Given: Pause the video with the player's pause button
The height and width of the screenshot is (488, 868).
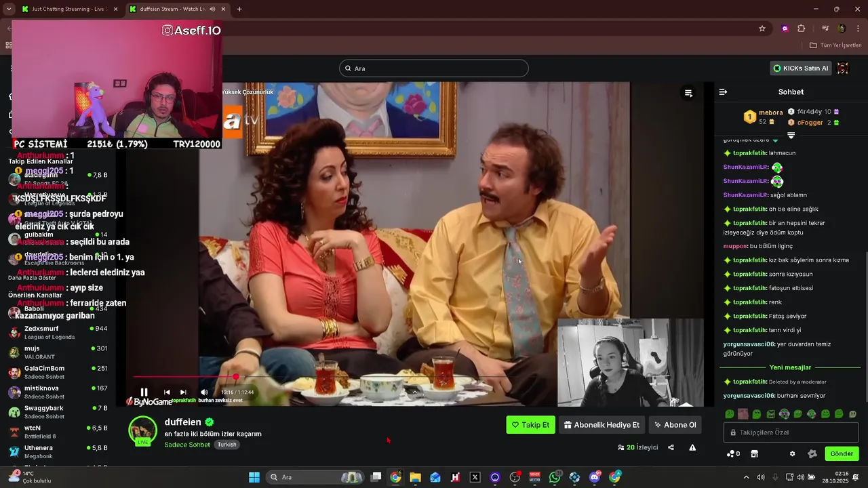Looking at the screenshot, I should pos(144,392).
